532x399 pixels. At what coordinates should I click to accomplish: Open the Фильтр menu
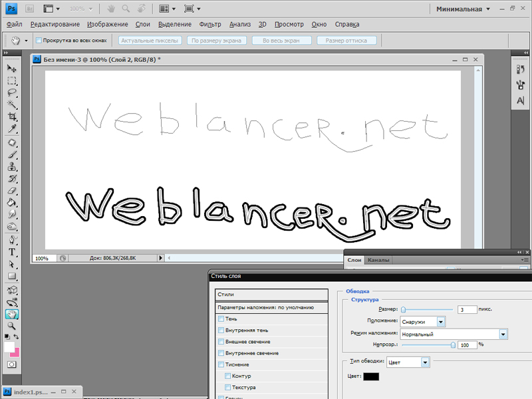pos(210,25)
